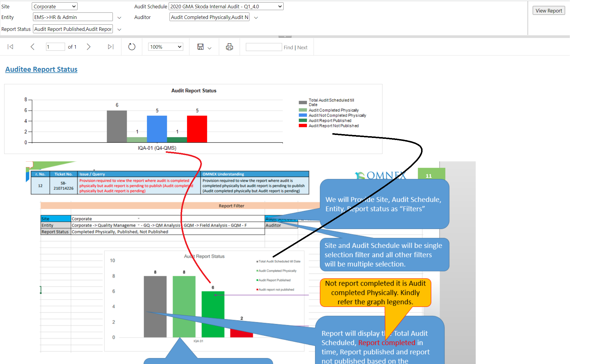Open the export format dropdown arrow
593x364 pixels.
(x=209, y=48)
